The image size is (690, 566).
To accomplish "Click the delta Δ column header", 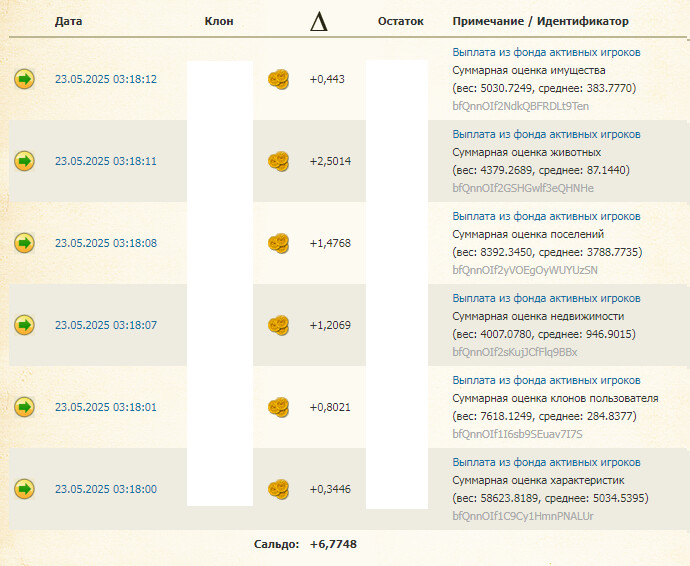I will coord(319,21).
